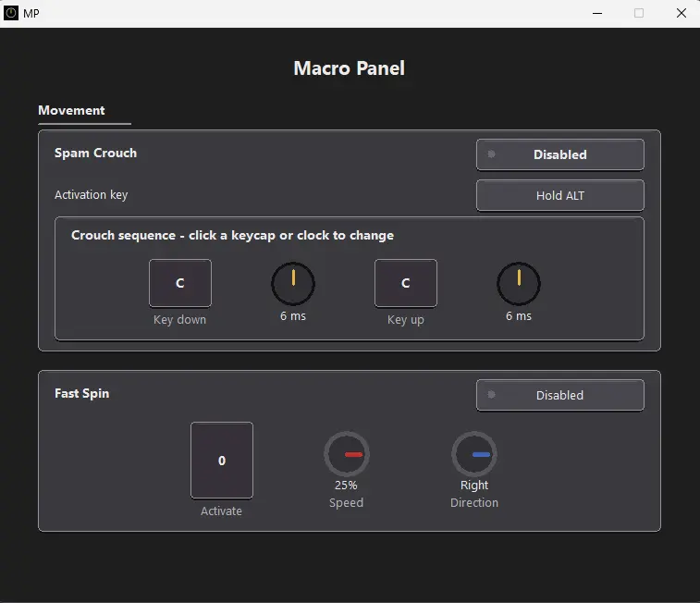
Task: Click the Fast Spin heading
Action: (81, 393)
